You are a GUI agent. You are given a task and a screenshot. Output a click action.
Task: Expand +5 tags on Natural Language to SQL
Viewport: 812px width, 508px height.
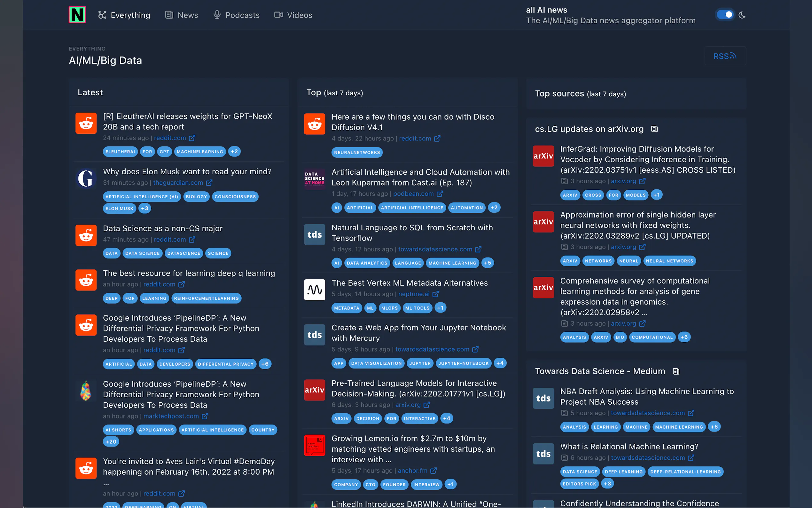(488, 263)
